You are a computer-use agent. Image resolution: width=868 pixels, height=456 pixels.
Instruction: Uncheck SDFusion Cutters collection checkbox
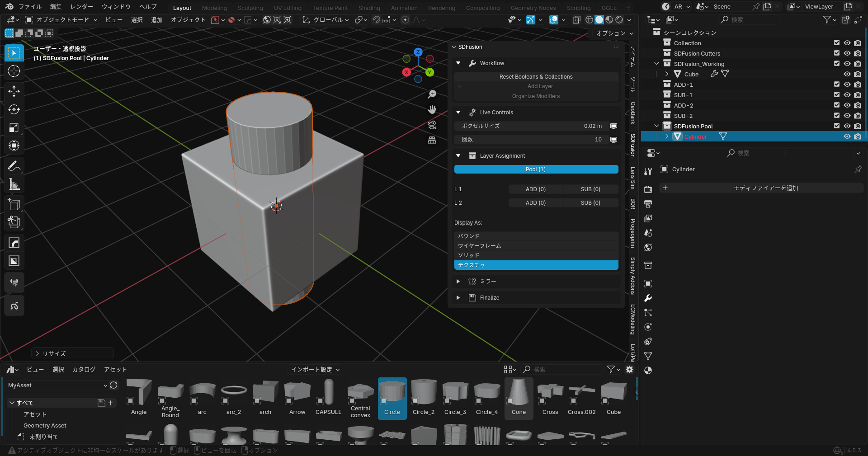click(x=837, y=53)
